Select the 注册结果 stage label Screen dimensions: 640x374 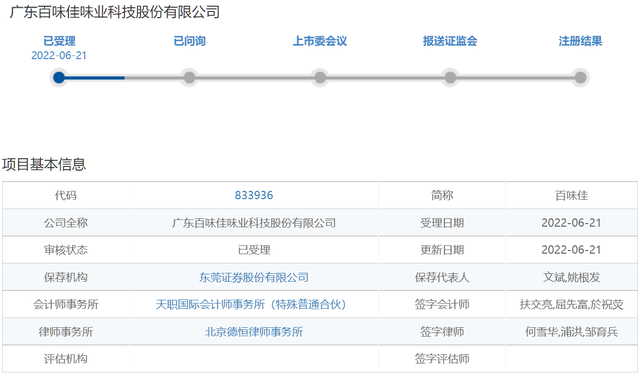tap(580, 41)
